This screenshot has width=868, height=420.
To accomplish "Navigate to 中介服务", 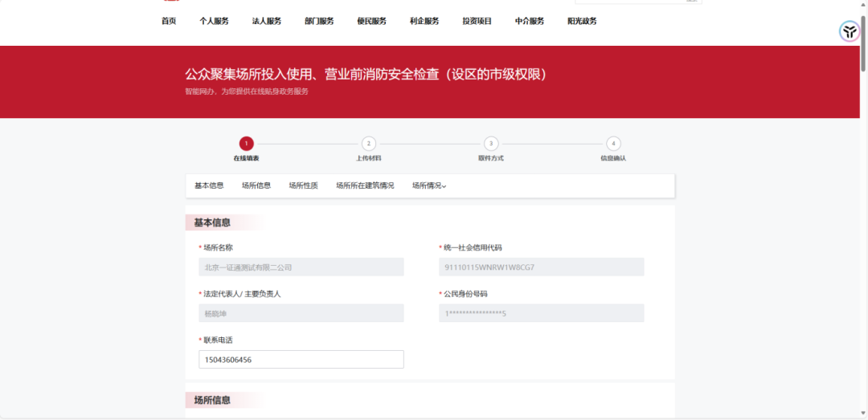I will pos(530,21).
